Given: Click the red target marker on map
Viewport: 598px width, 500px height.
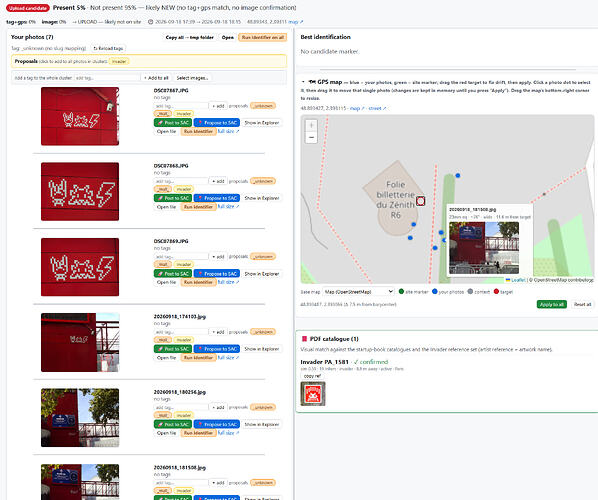Looking at the screenshot, I should pos(420,201).
